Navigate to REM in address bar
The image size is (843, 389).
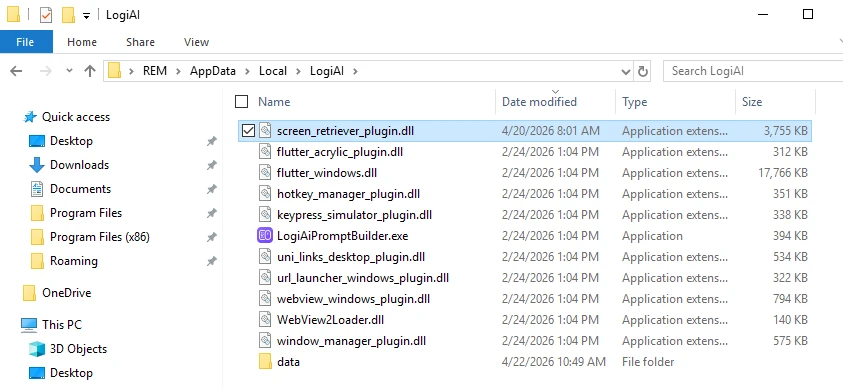pos(155,71)
